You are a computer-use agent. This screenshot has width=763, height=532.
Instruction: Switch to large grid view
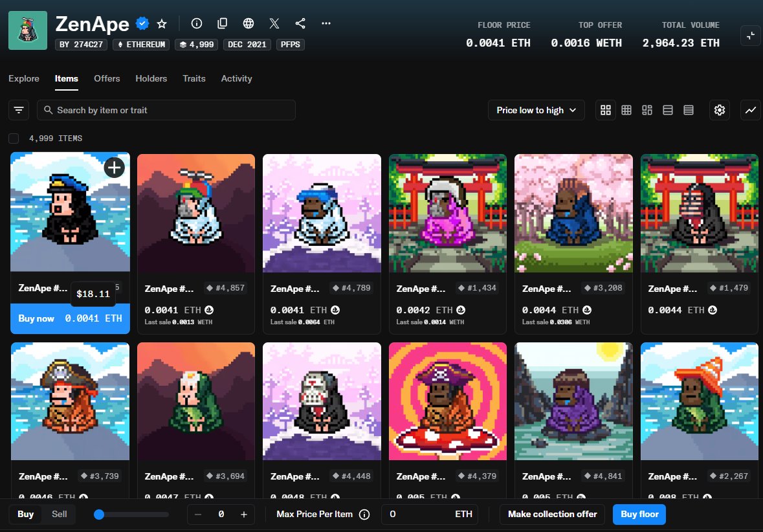[x=605, y=110]
